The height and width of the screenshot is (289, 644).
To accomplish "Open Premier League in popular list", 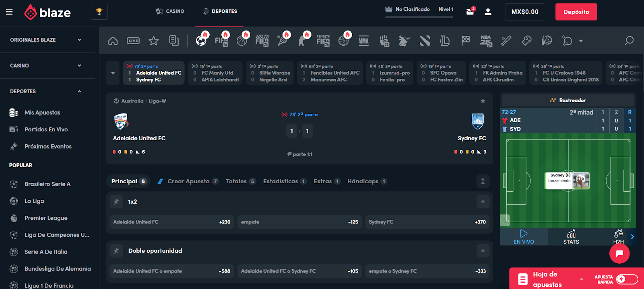I will pos(46,218).
